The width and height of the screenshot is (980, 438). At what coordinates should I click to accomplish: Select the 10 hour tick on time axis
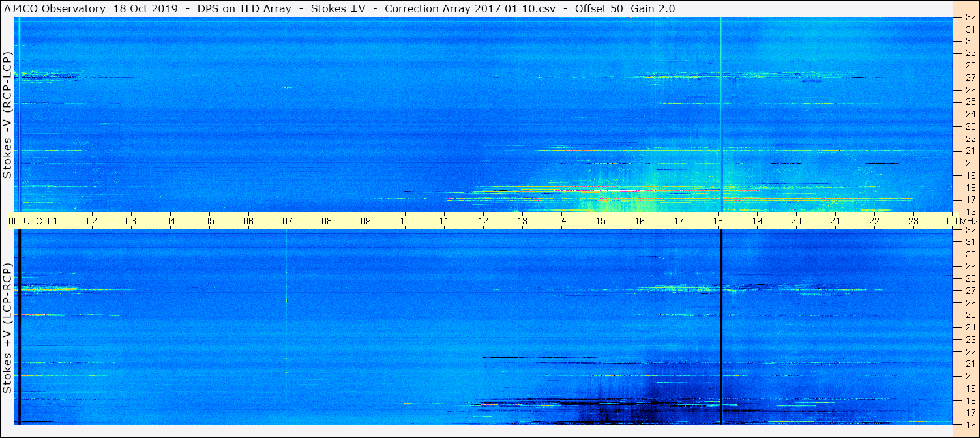(x=405, y=221)
